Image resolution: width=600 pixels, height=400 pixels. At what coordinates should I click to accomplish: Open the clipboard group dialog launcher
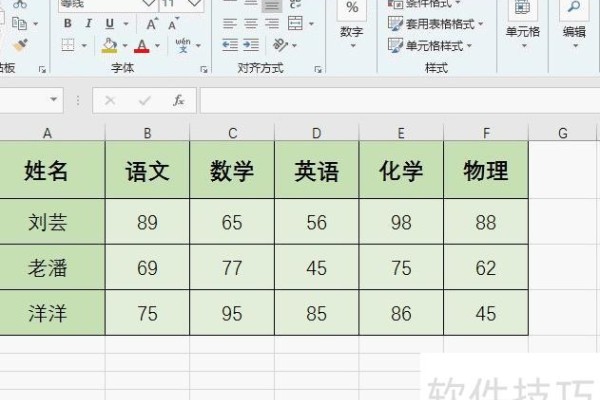42,69
